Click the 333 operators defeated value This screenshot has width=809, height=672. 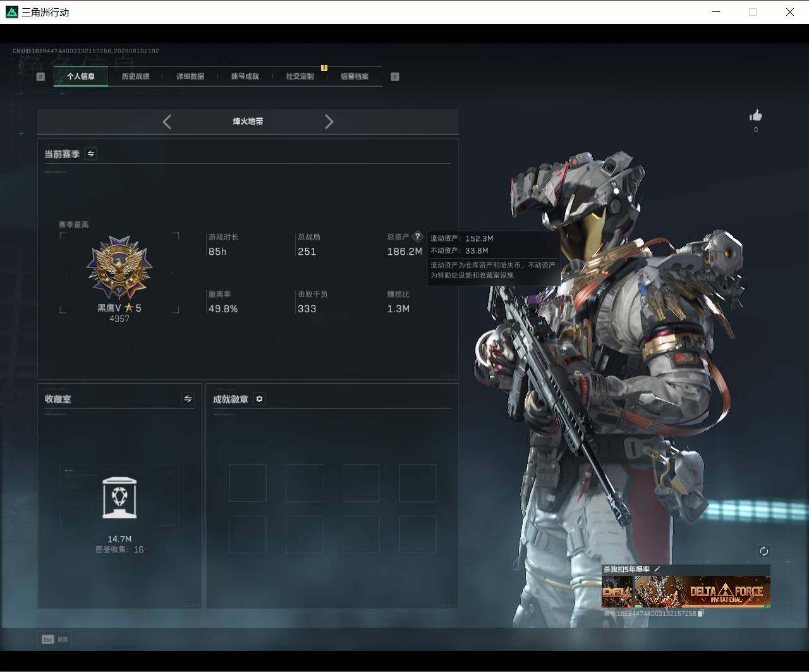pos(307,309)
